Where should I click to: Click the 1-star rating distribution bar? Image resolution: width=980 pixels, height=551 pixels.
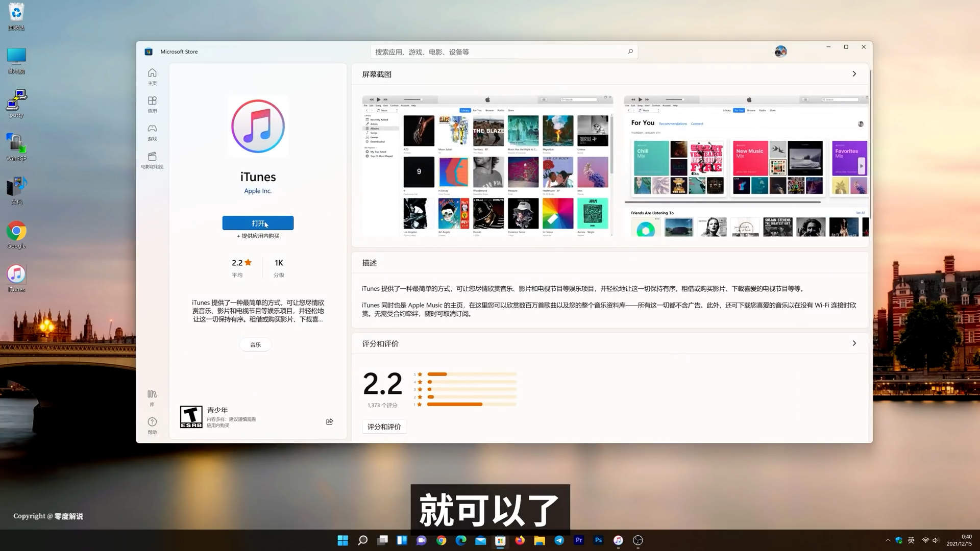tap(454, 404)
